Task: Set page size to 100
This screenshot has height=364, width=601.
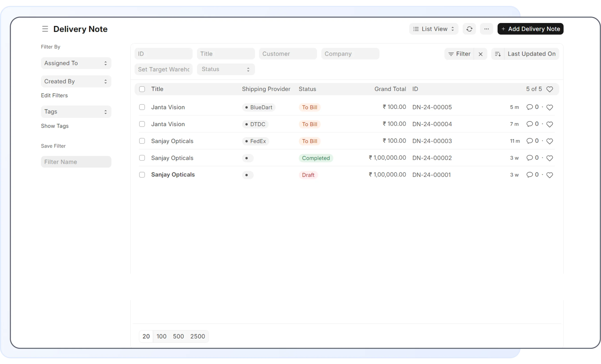Action: [x=161, y=336]
